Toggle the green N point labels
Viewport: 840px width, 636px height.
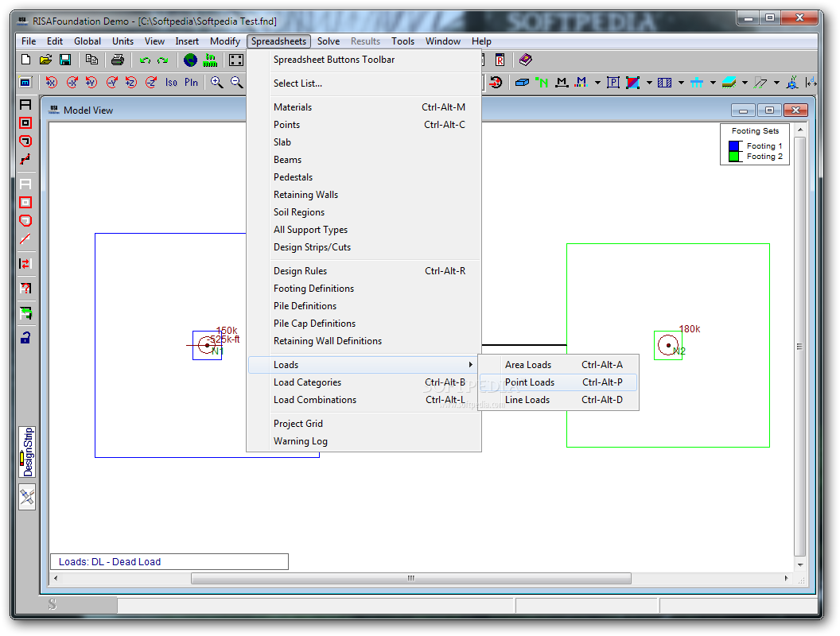[x=542, y=83]
